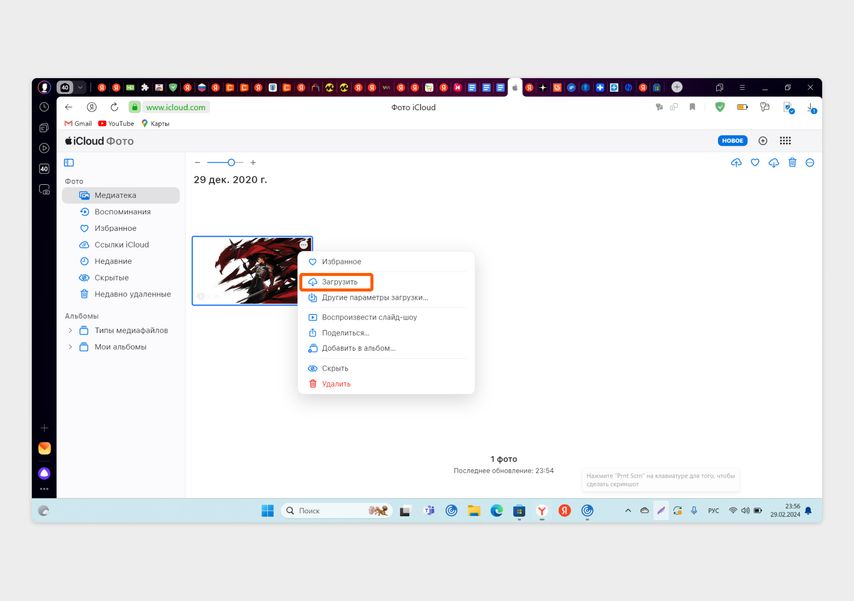Image resolution: width=854 pixels, height=601 pixels.
Task: Open the browser menu hamburger icon
Action: (742, 87)
